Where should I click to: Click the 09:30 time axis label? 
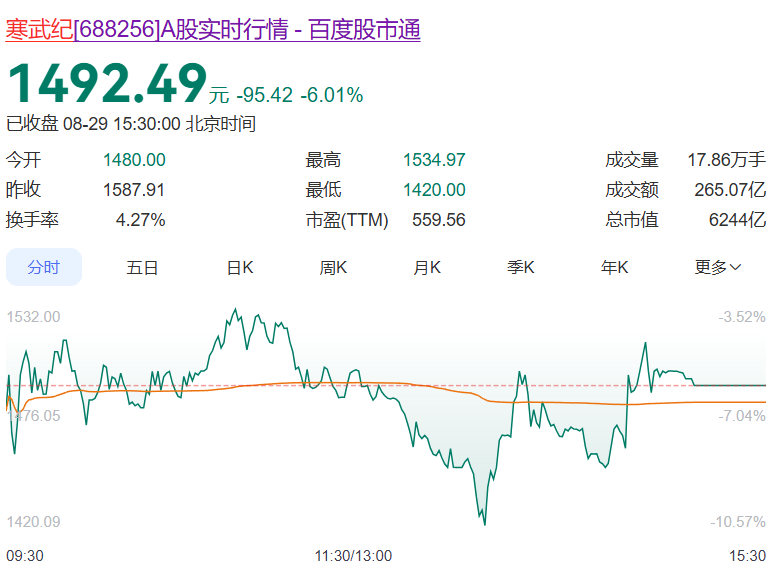tap(24, 556)
